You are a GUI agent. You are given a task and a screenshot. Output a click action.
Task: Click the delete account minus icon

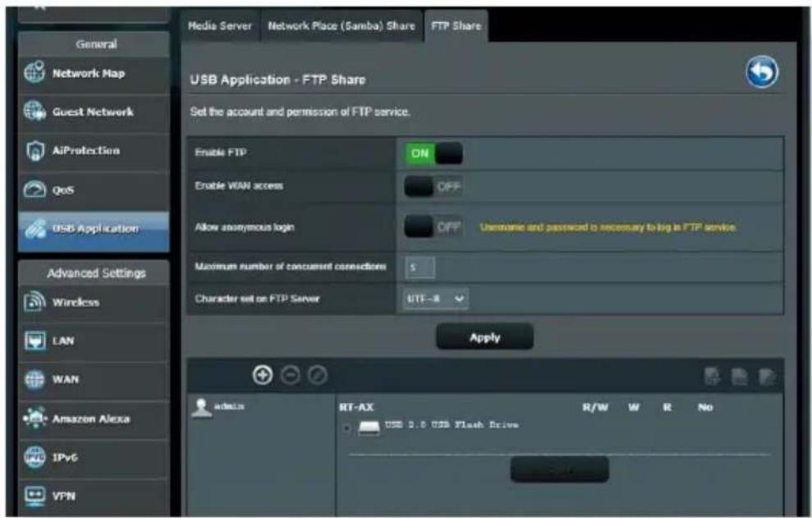291,375
